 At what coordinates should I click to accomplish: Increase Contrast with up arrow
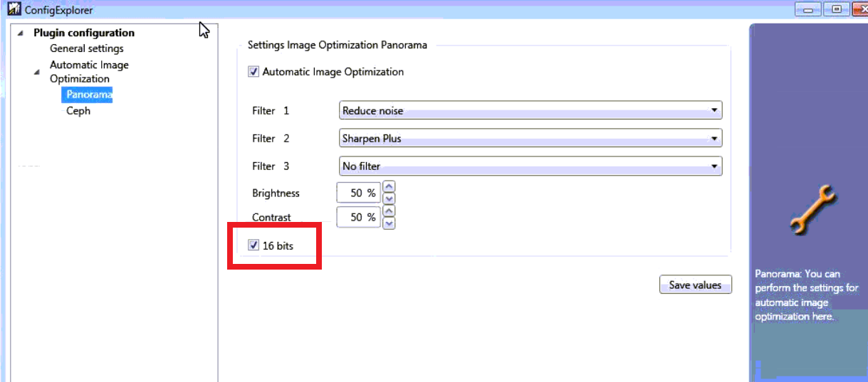pyautogui.click(x=389, y=211)
